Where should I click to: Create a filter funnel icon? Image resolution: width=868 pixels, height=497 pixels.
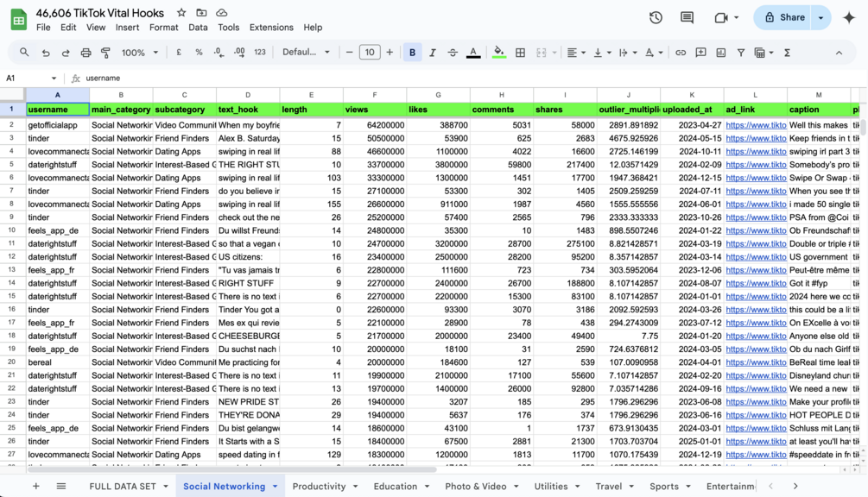coord(741,53)
